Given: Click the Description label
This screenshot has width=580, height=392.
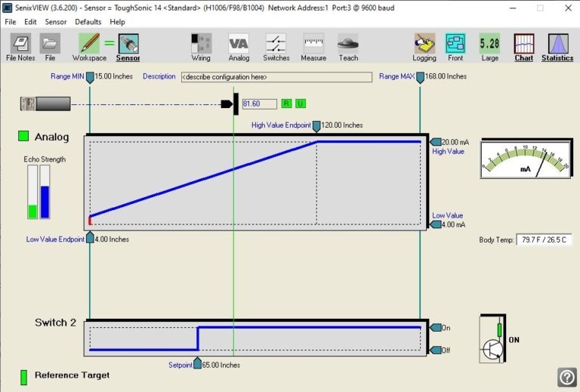Looking at the screenshot, I should pos(159,76).
